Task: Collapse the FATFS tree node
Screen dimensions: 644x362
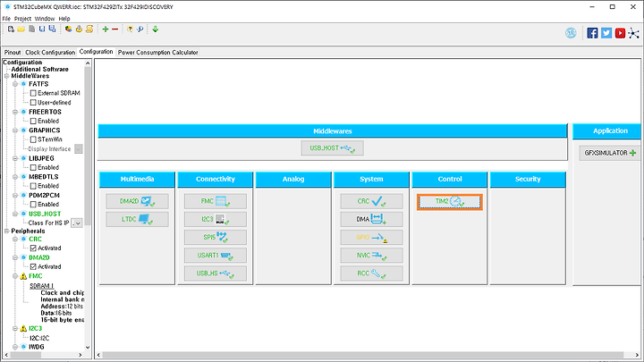Action: 15,84
